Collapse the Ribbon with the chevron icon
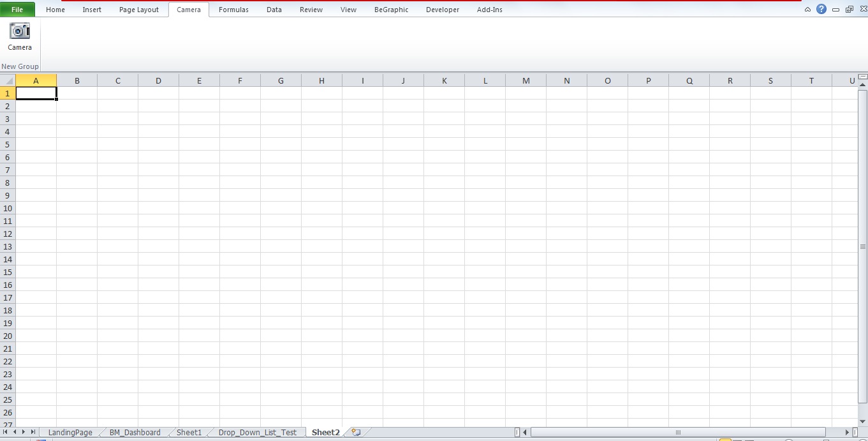868x441 pixels. click(807, 9)
